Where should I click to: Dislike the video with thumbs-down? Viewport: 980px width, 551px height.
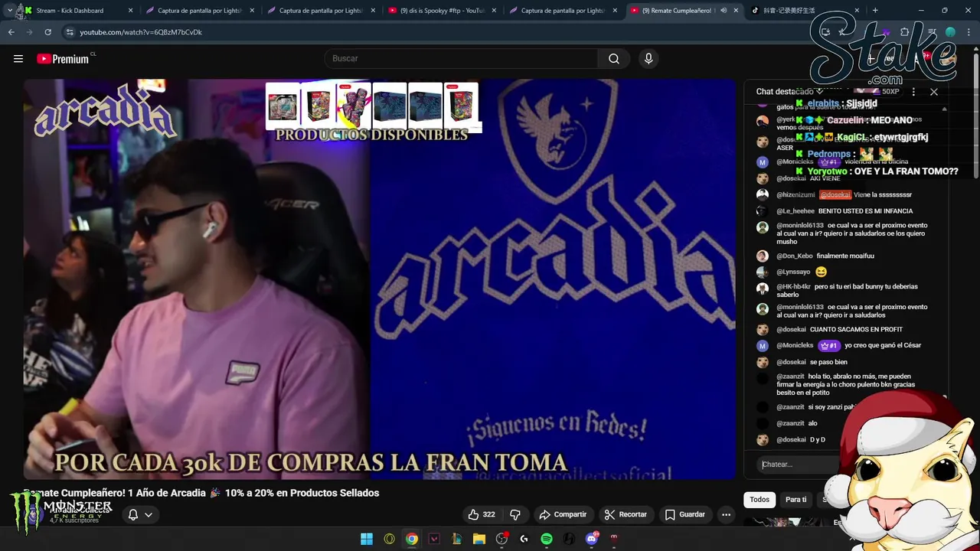coord(515,514)
